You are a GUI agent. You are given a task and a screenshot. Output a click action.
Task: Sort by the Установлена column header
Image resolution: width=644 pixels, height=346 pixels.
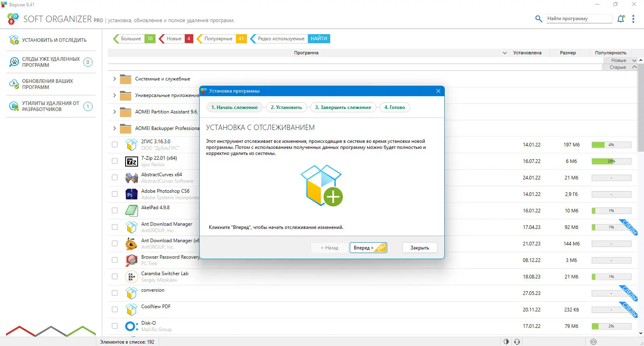[x=527, y=53]
